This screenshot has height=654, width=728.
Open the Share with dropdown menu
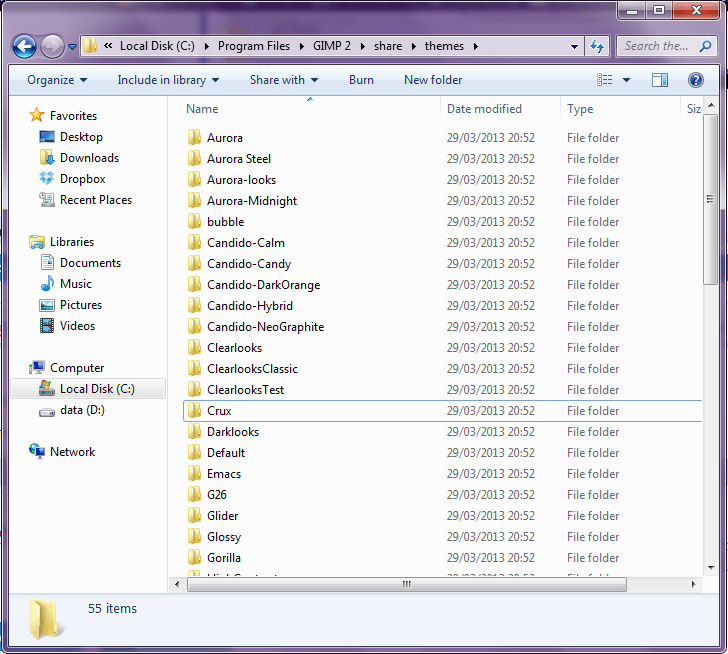pyautogui.click(x=284, y=80)
